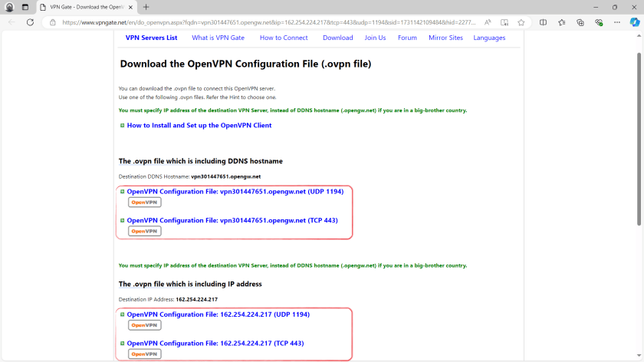Open How to Install and Set up OpenVPN Client
Viewport: 644px width, 362px height.
(199, 125)
